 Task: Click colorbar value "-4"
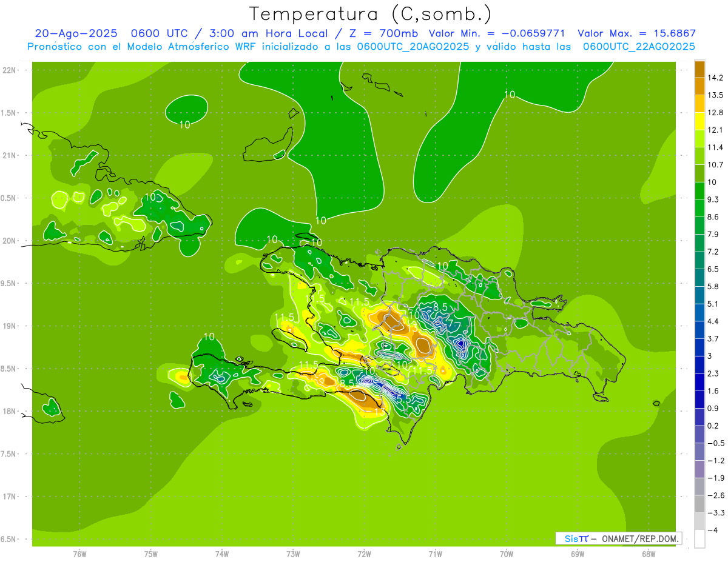click(713, 530)
